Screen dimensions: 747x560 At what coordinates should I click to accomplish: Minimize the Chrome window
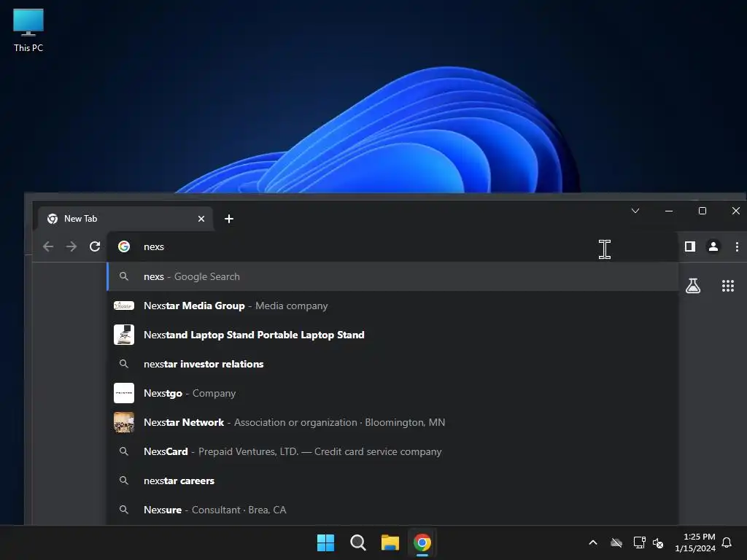pyautogui.click(x=669, y=211)
